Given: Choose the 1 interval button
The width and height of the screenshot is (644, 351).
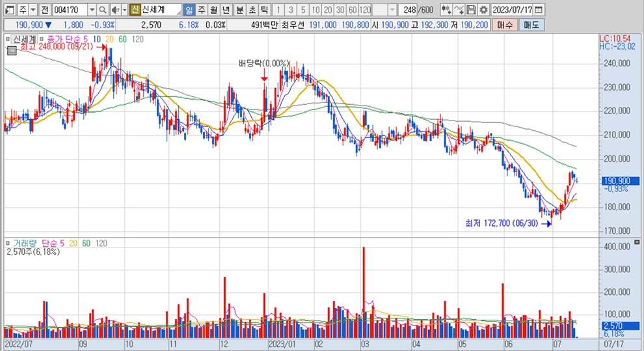Looking at the screenshot, I should pyautogui.click(x=278, y=10).
